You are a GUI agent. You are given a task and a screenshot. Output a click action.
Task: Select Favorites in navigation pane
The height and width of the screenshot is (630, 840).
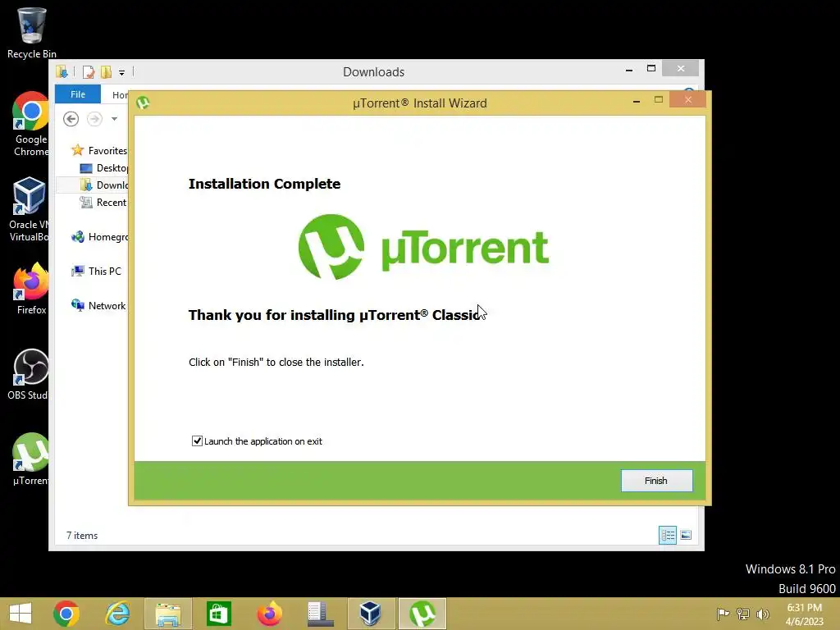coord(99,151)
